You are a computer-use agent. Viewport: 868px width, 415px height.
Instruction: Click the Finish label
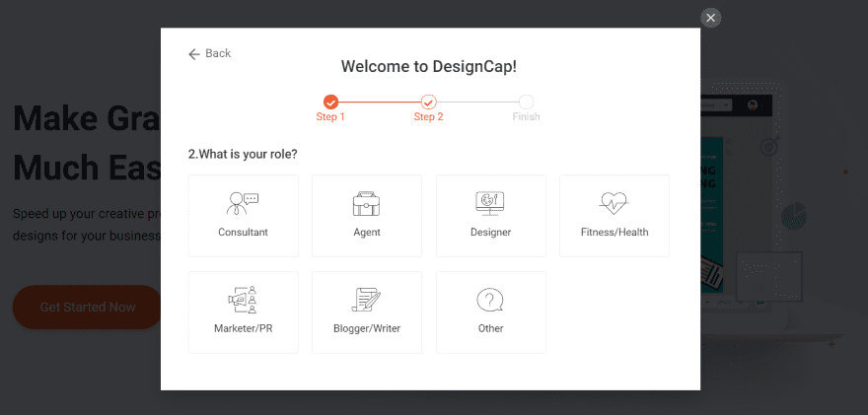[x=526, y=116]
